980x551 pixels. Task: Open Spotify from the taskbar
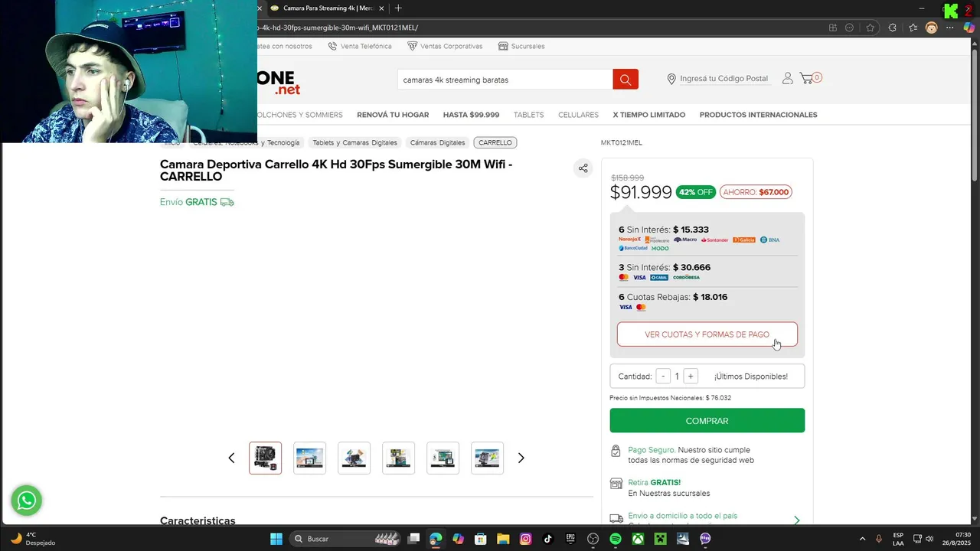pos(616,539)
